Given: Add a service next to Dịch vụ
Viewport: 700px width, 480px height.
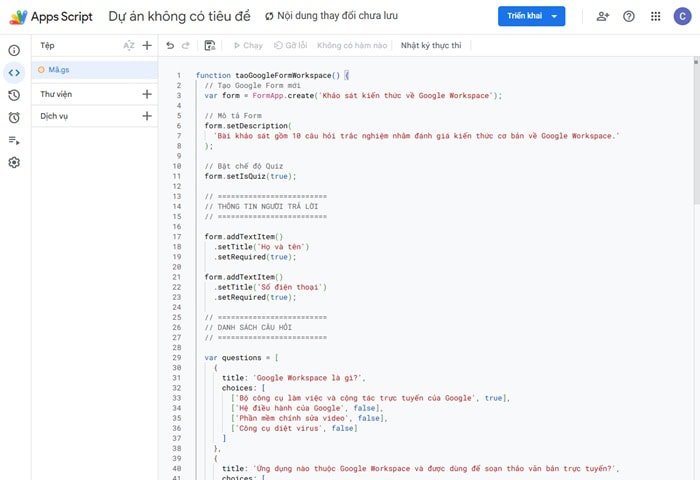Looking at the screenshot, I should 147,116.
